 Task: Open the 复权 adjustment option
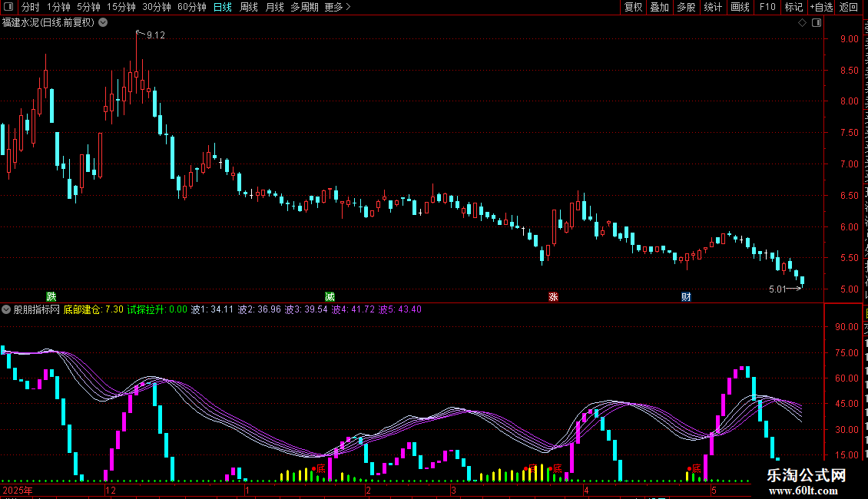633,7
